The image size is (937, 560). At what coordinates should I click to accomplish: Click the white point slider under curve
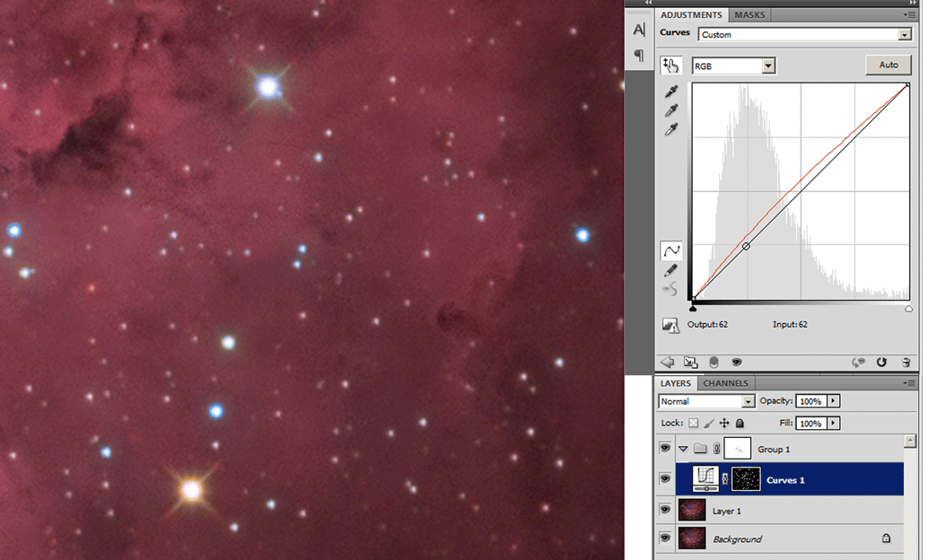point(908,308)
